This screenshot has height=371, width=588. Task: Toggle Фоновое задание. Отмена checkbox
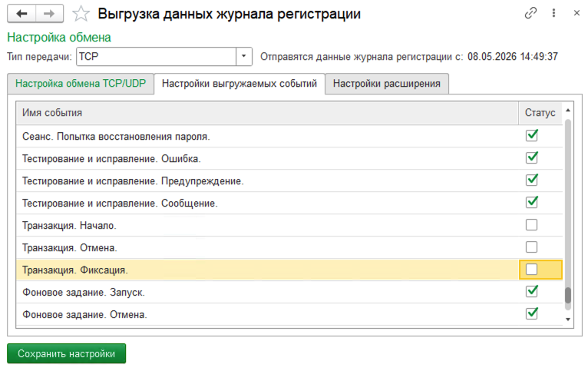(x=531, y=313)
